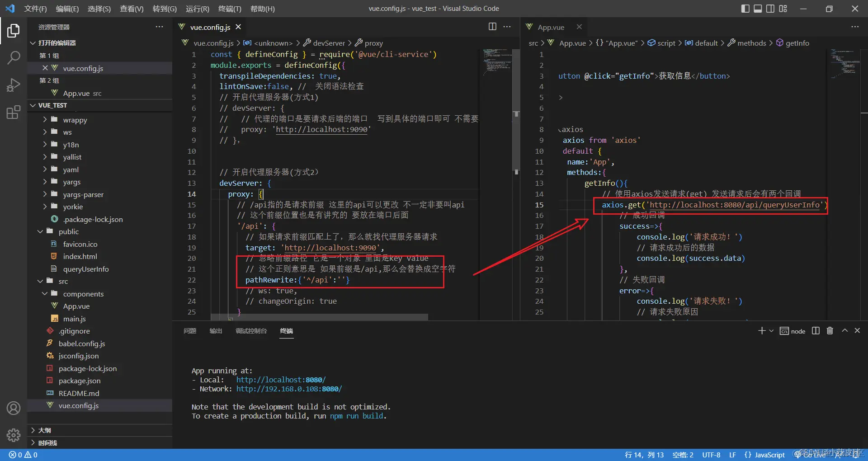Image resolution: width=868 pixels, height=461 pixels.
Task: Collapse the src folder
Action: pyautogui.click(x=63, y=281)
